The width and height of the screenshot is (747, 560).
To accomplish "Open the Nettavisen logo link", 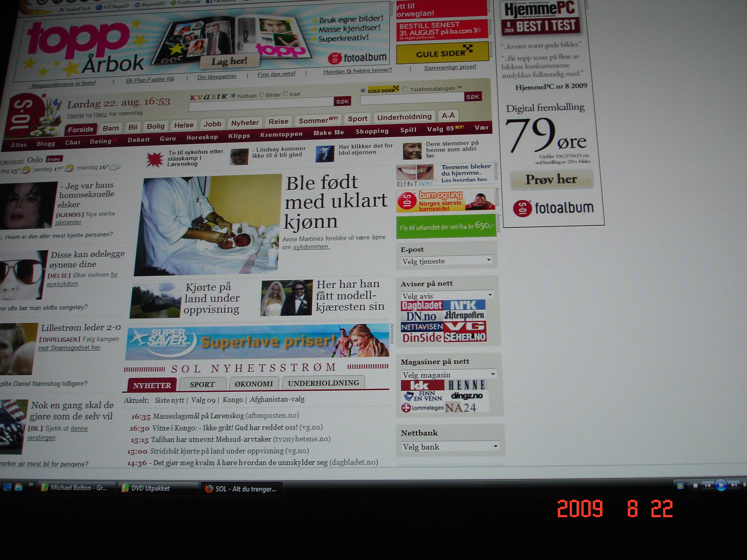I will 422,327.
